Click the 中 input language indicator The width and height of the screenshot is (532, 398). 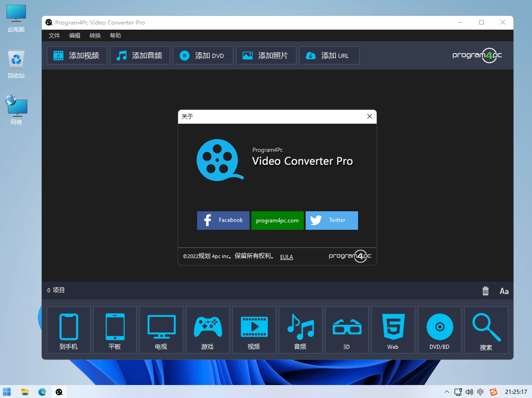pyautogui.click(x=480, y=392)
